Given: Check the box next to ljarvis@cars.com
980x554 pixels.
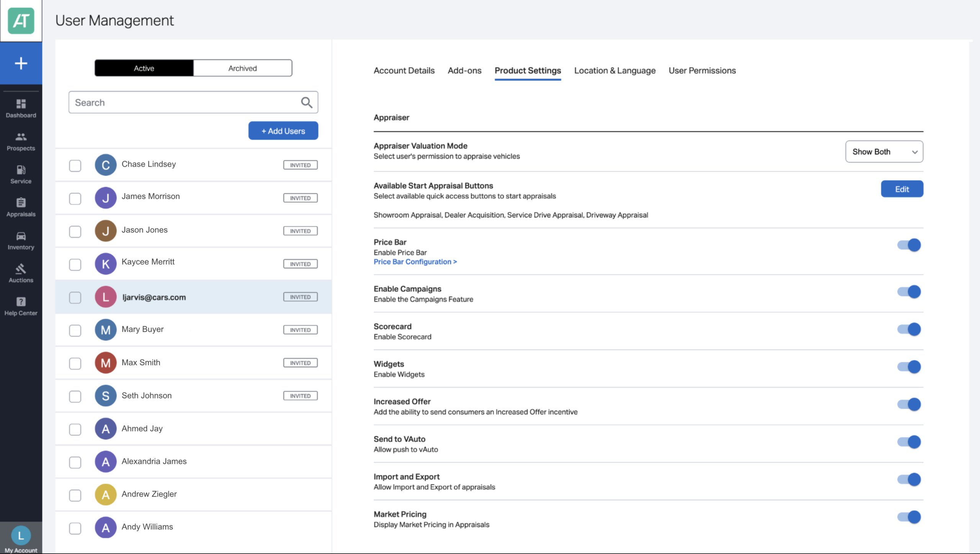Looking at the screenshot, I should pyautogui.click(x=75, y=297).
